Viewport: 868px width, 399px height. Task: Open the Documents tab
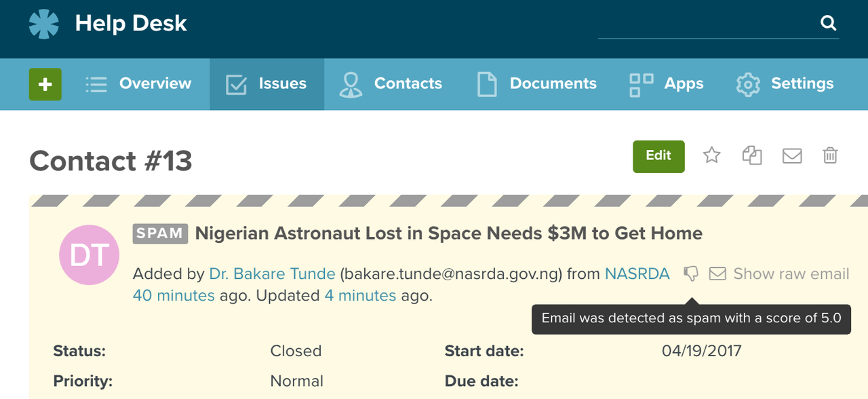pos(537,84)
